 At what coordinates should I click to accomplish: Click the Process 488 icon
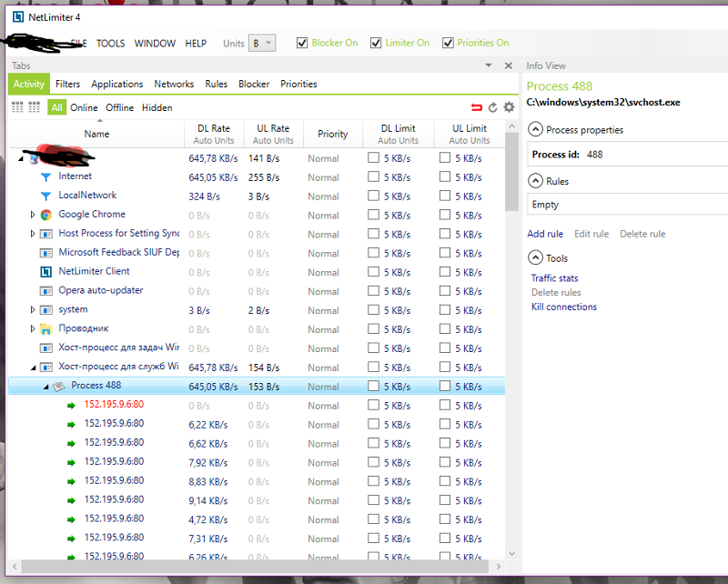58,387
